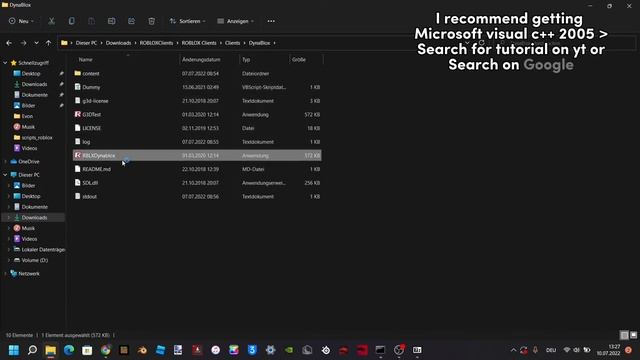Click the Clients breadcrumb before DynaBlox
This screenshot has width=640, height=360.
tap(232, 43)
